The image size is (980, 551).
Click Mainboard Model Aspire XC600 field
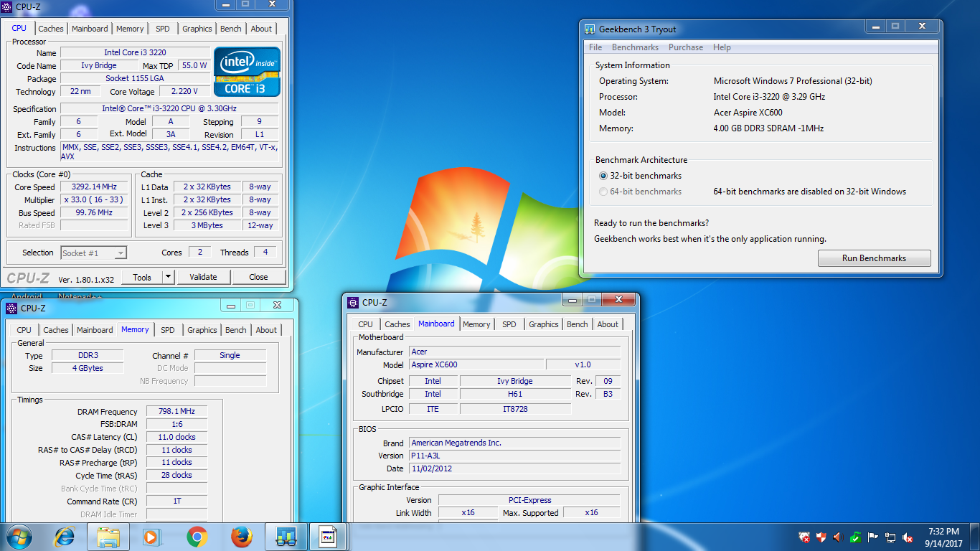476,365
